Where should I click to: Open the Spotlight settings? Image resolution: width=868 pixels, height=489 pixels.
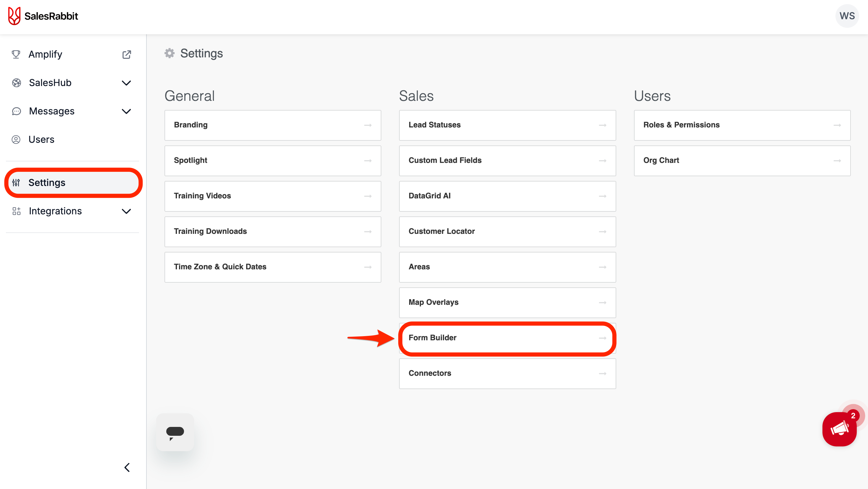(272, 161)
